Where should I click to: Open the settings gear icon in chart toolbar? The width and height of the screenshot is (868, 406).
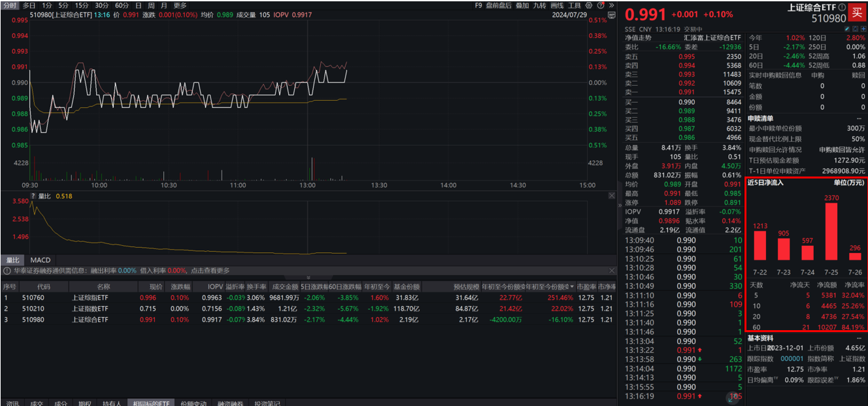pyautogui.click(x=588, y=5)
